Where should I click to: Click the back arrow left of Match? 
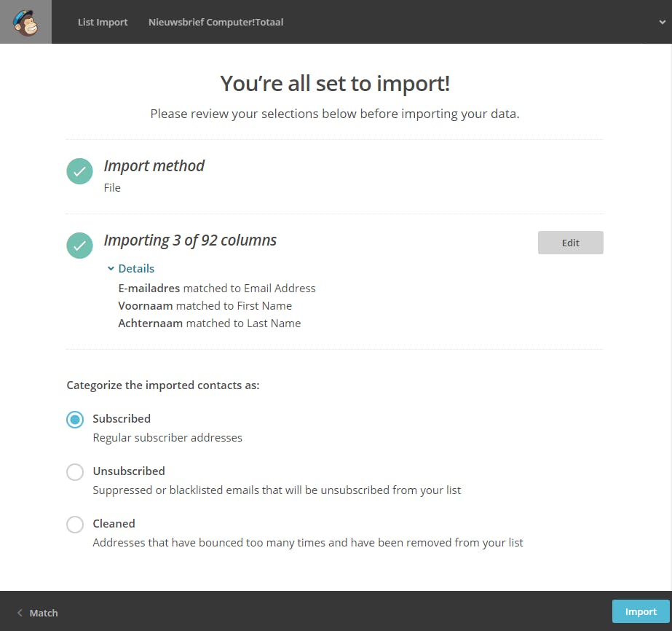pyautogui.click(x=20, y=613)
